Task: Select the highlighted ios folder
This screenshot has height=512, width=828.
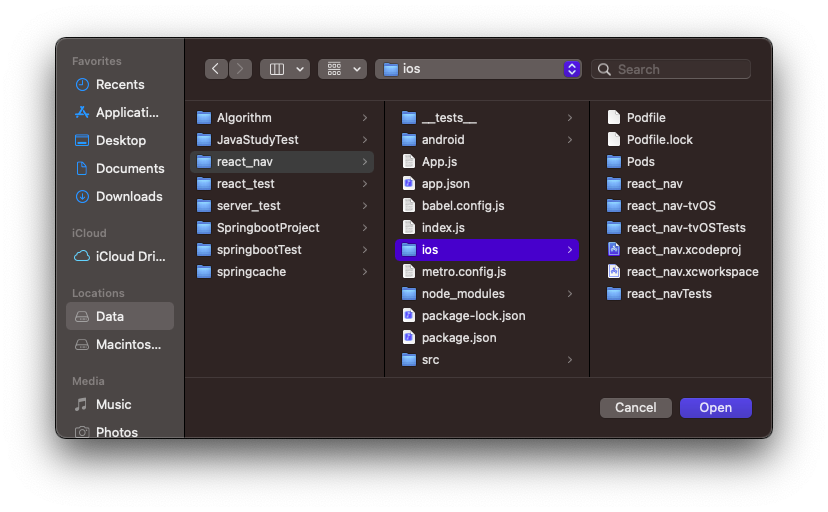Action: coord(487,250)
